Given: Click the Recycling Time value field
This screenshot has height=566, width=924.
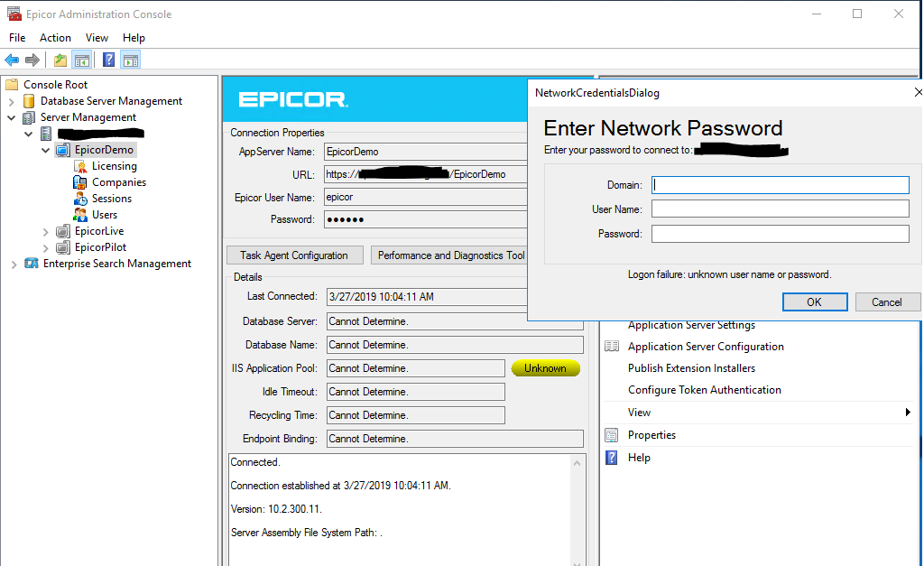Looking at the screenshot, I should tap(415, 415).
